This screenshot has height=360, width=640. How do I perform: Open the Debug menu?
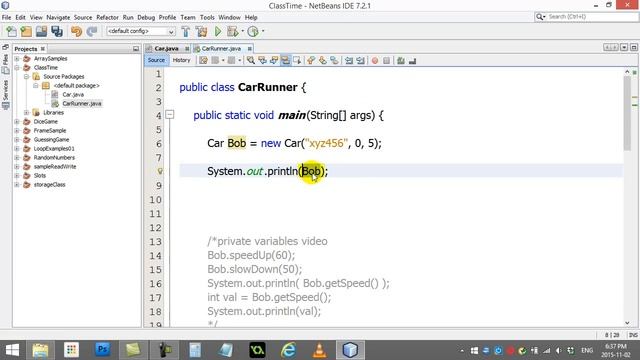(x=146, y=18)
